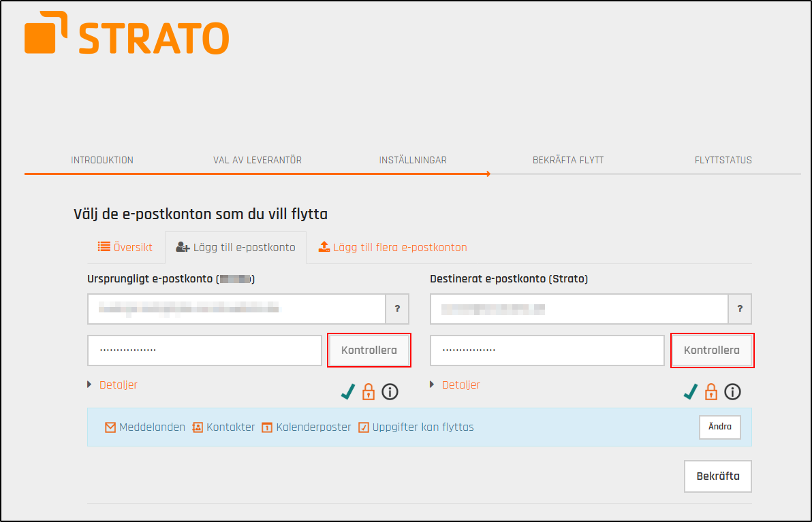Click the source account password field

point(204,350)
